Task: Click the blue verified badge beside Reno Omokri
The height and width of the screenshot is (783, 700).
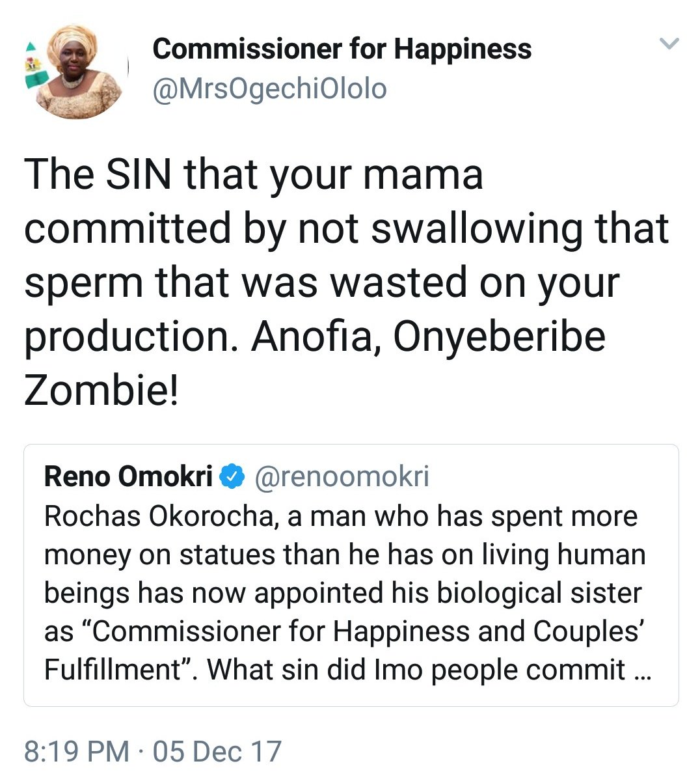Action: point(232,477)
